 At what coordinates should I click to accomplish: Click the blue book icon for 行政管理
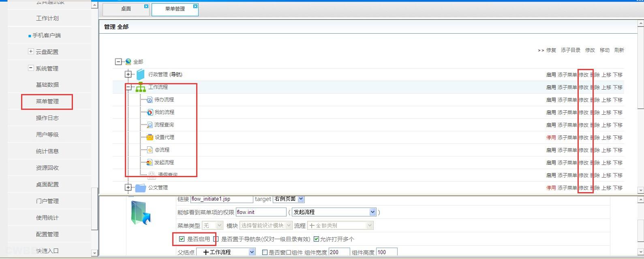click(x=140, y=75)
